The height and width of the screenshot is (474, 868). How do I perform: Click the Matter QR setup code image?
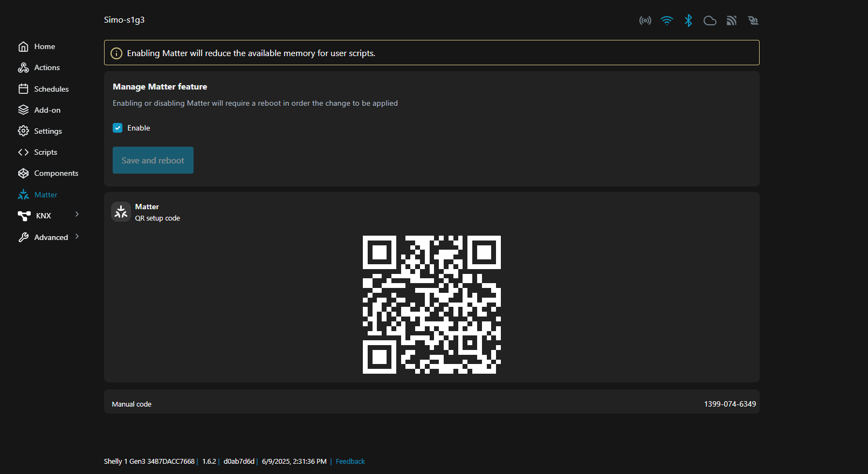(431, 305)
